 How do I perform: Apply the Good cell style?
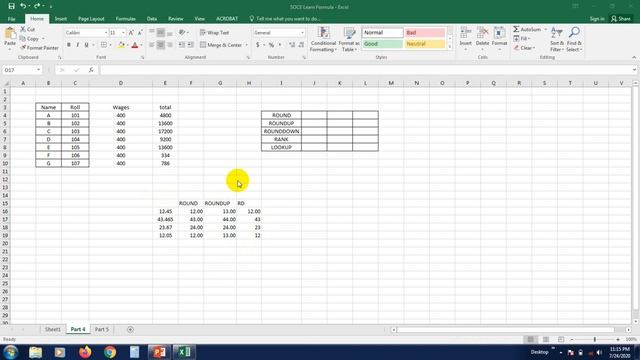382,44
